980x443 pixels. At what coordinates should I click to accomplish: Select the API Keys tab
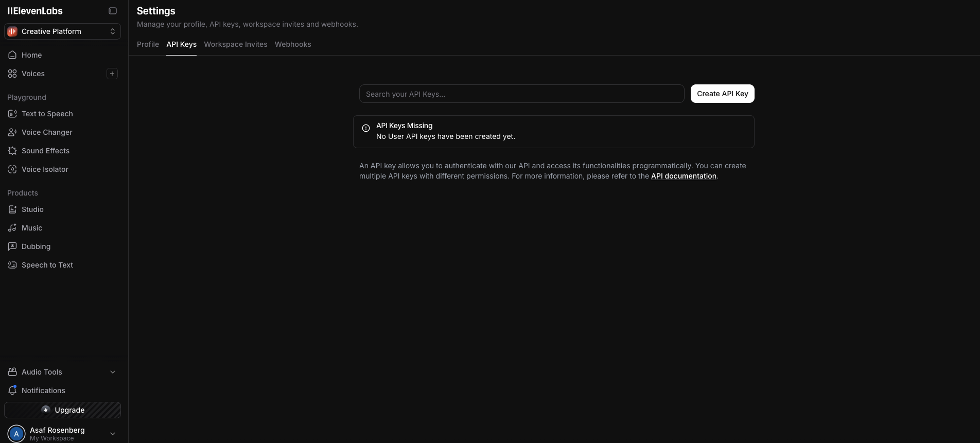181,44
